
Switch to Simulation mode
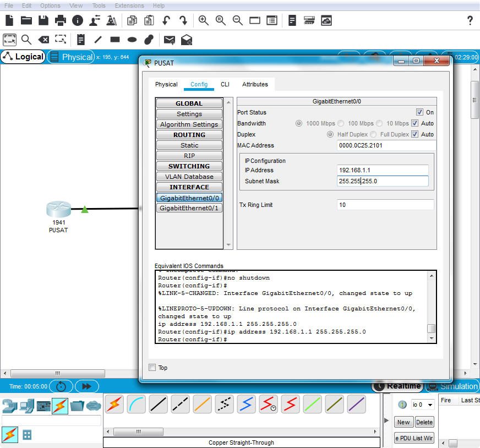coord(452,386)
